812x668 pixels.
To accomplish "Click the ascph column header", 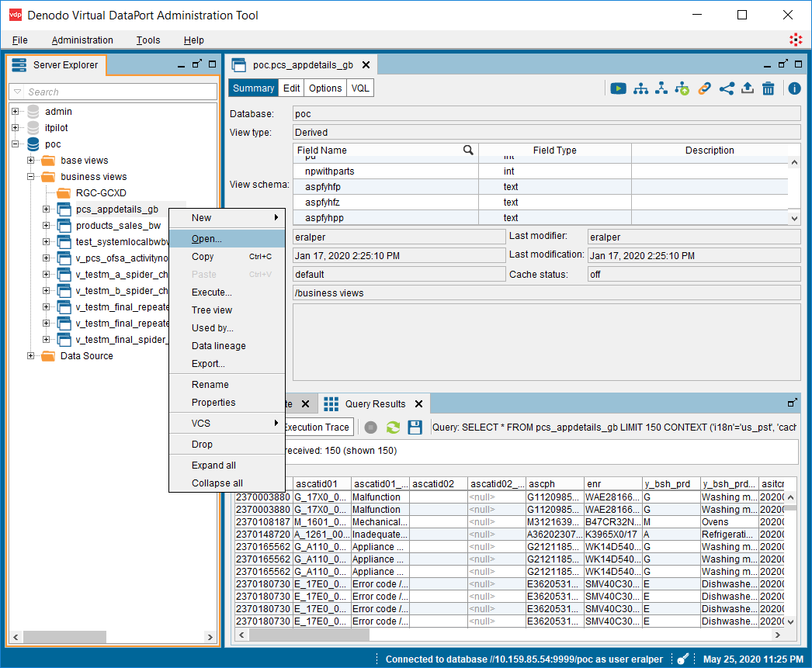I will (554, 484).
